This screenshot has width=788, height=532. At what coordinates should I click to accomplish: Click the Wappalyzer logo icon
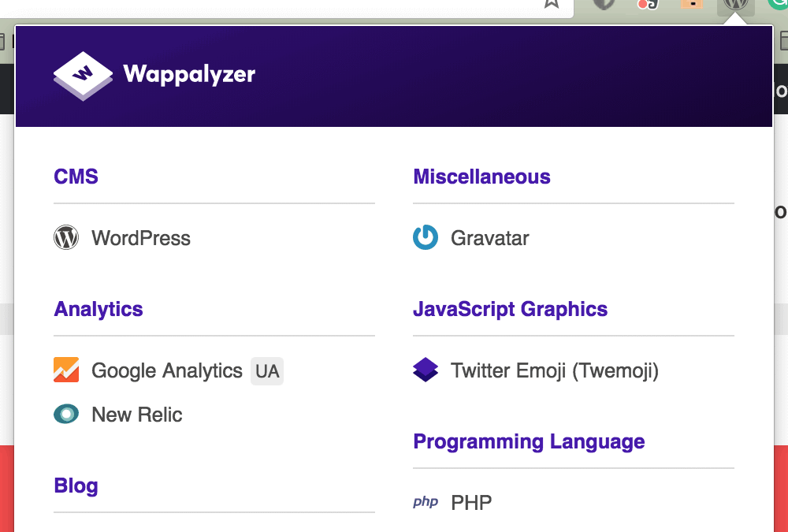(x=84, y=76)
